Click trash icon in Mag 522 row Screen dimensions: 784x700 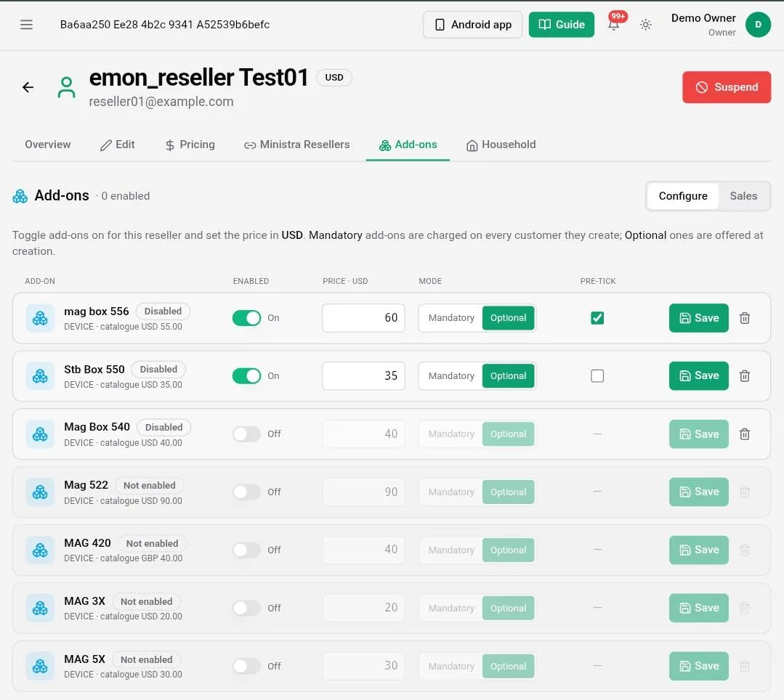point(745,492)
